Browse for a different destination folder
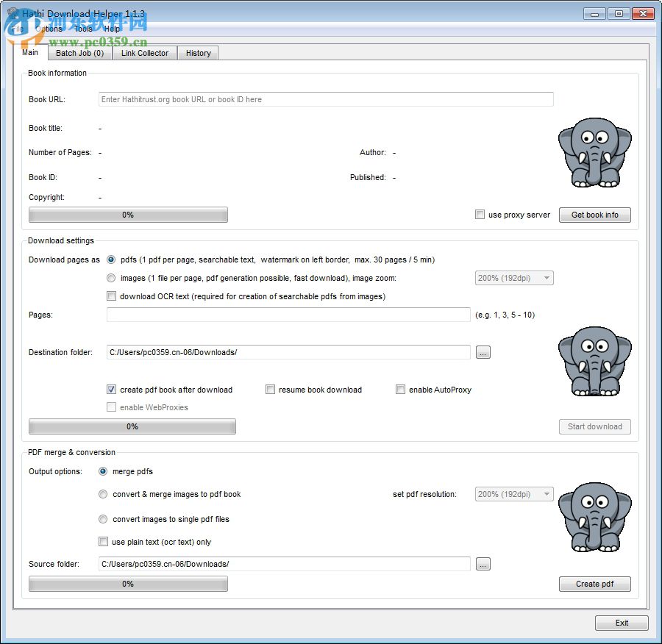 coord(483,352)
